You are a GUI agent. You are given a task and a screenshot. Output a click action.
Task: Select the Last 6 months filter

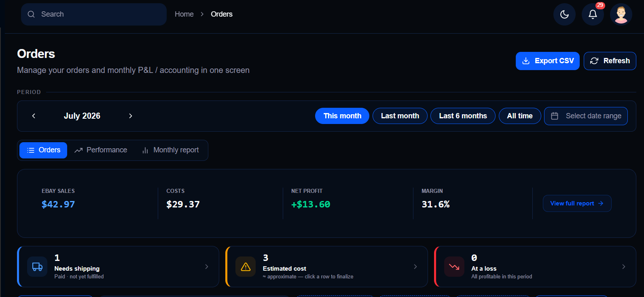[x=463, y=116]
